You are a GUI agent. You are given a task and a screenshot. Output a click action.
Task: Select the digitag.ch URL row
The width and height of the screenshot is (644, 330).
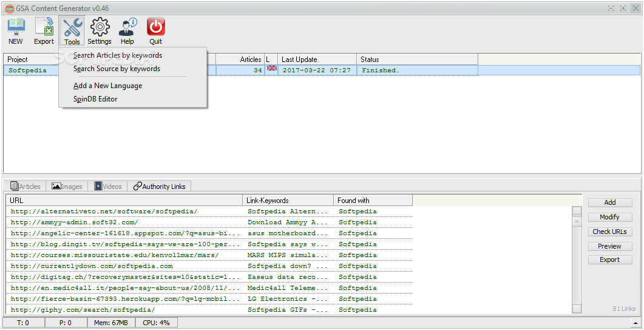point(125,277)
